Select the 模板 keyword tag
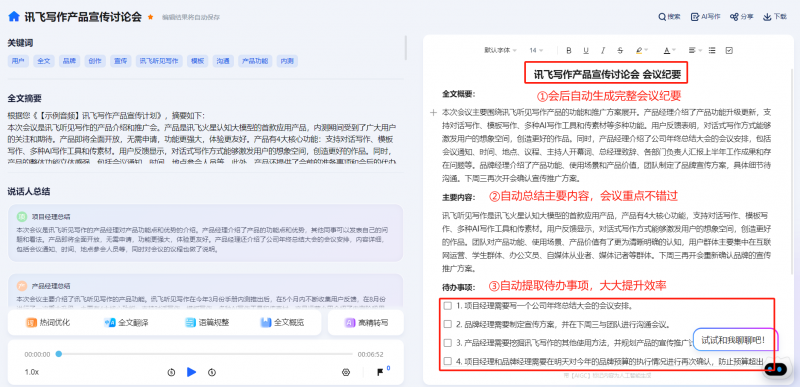The image size is (800, 387). click(x=197, y=61)
